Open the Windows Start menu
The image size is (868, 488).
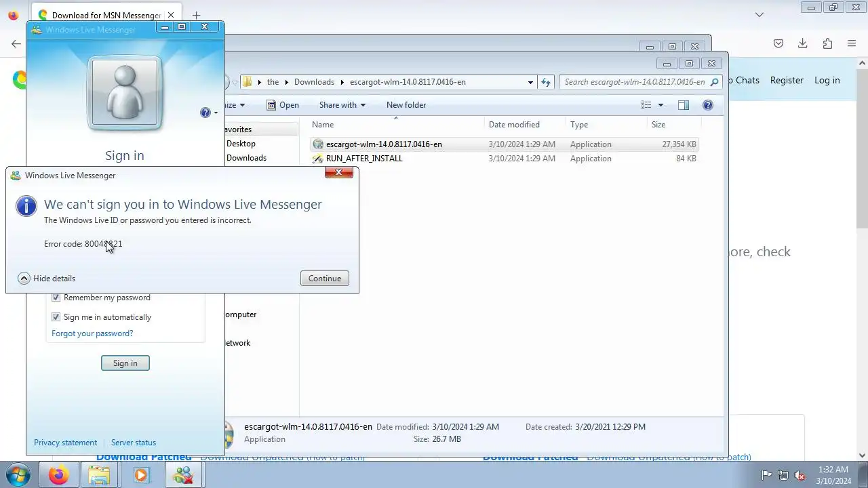coord(17,475)
